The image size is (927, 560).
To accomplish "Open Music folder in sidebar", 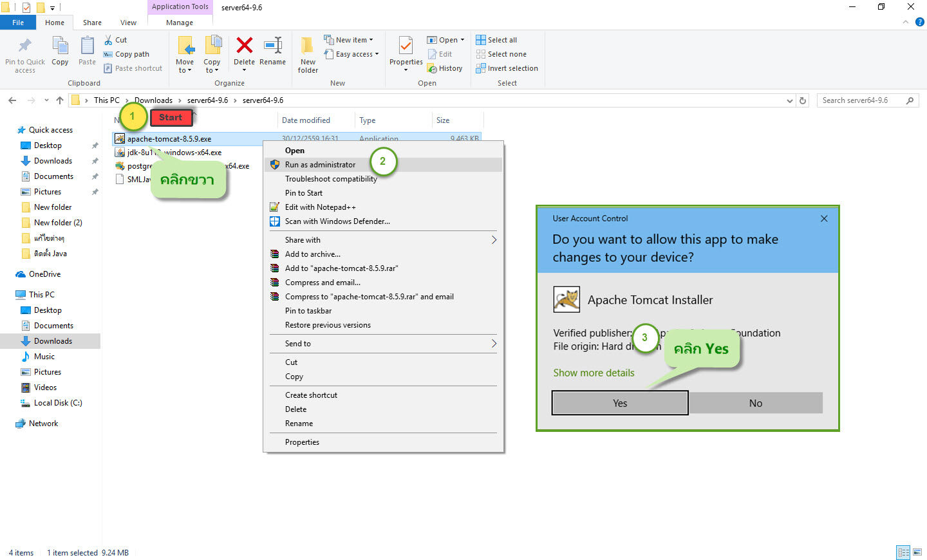I will 44,357.
